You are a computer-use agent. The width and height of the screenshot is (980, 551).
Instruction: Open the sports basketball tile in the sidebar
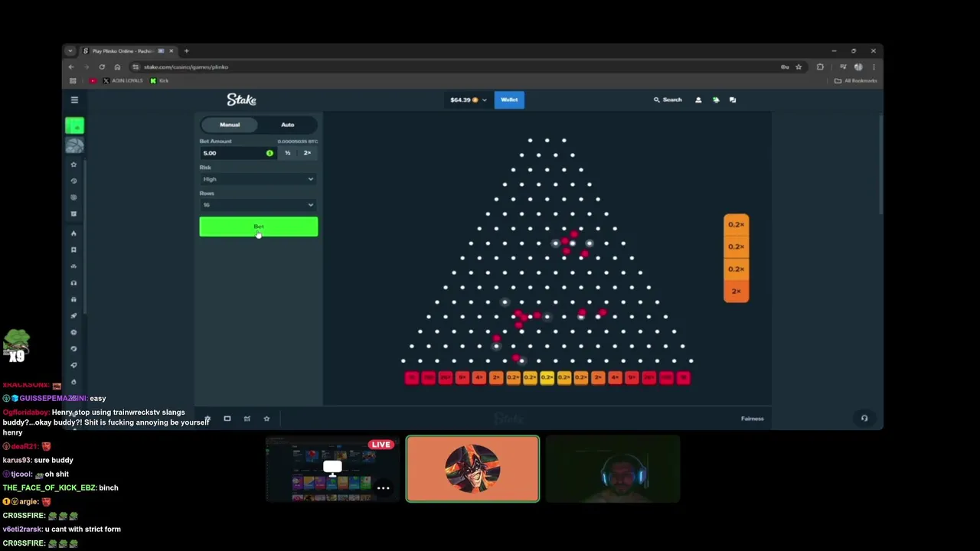pyautogui.click(x=74, y=145)
